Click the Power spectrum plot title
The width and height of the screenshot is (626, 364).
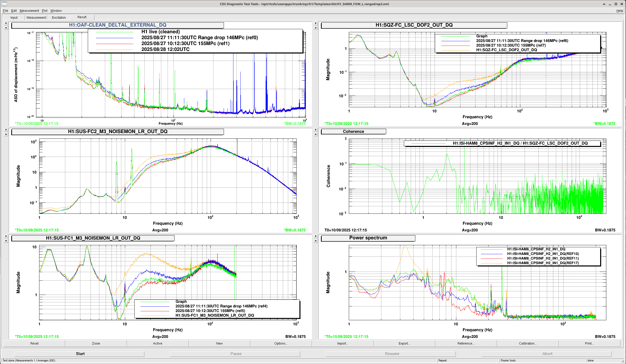pyautogui.click(x=368, y=238)
